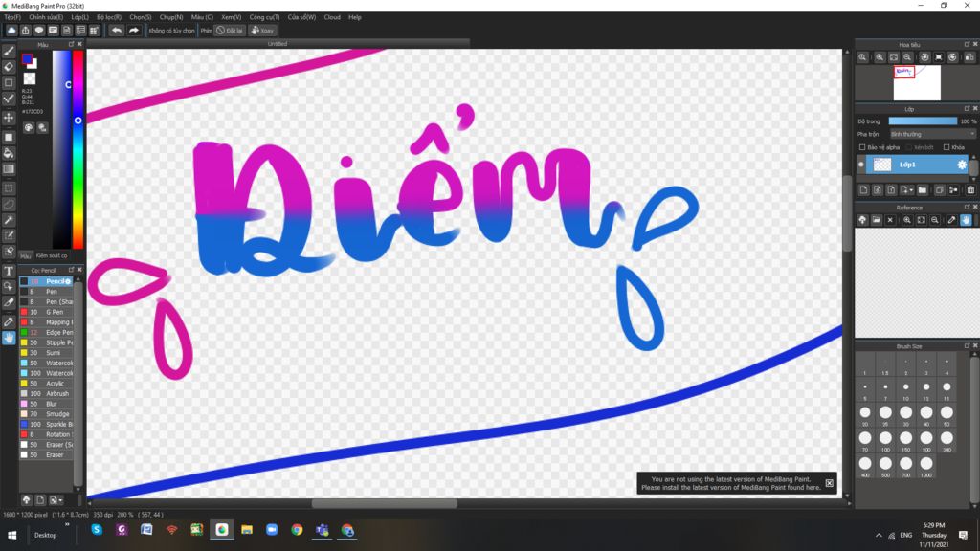Toggle the Bảo vệ alpha checkbox

coord(862,147)
